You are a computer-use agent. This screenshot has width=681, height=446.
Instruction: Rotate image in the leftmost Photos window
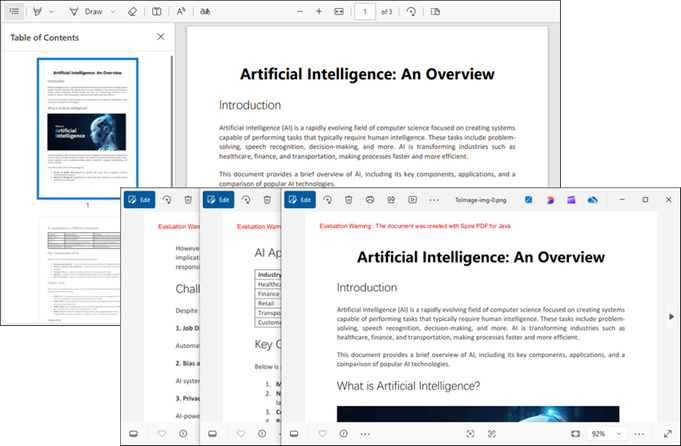point(167,200)
